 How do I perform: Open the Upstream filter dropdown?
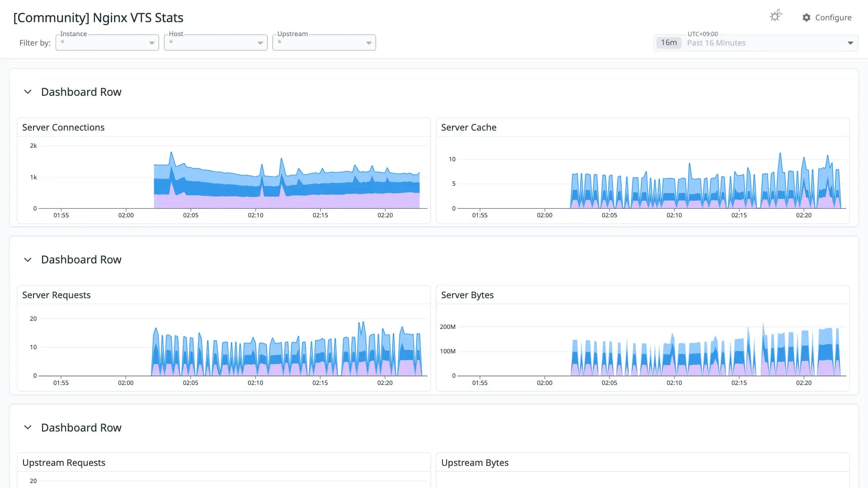click(324, 42)
